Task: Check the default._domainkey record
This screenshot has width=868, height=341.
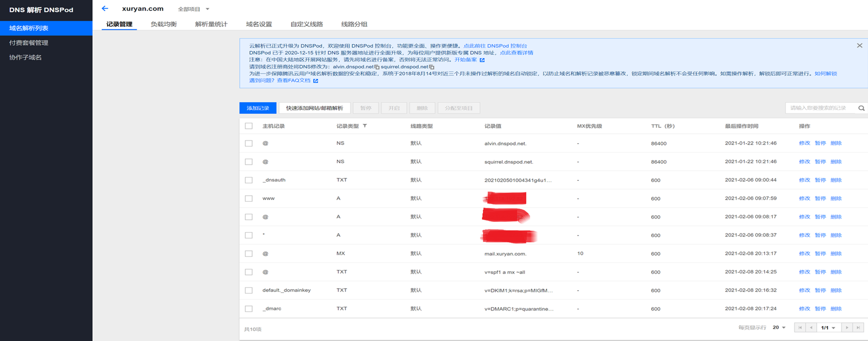Action: pyautogui.click(x=249, y=290)
